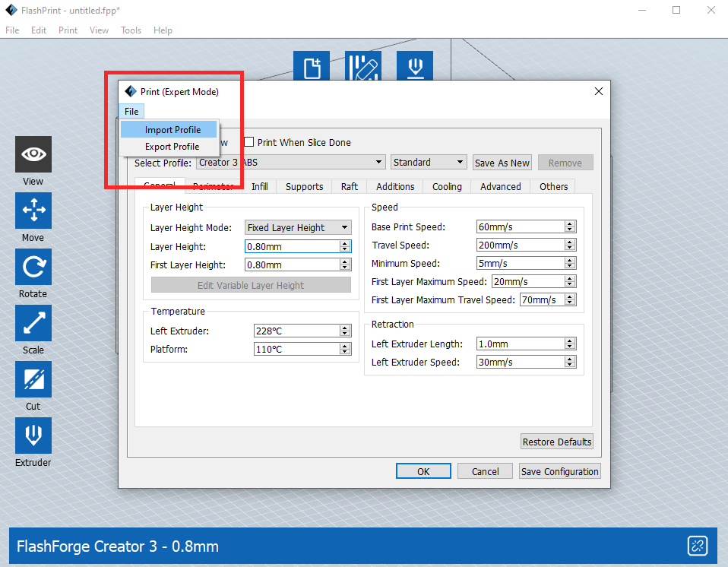This screenshot has width=728, height=567.
Task: Select the View tool icon
Action: (33, 154)
